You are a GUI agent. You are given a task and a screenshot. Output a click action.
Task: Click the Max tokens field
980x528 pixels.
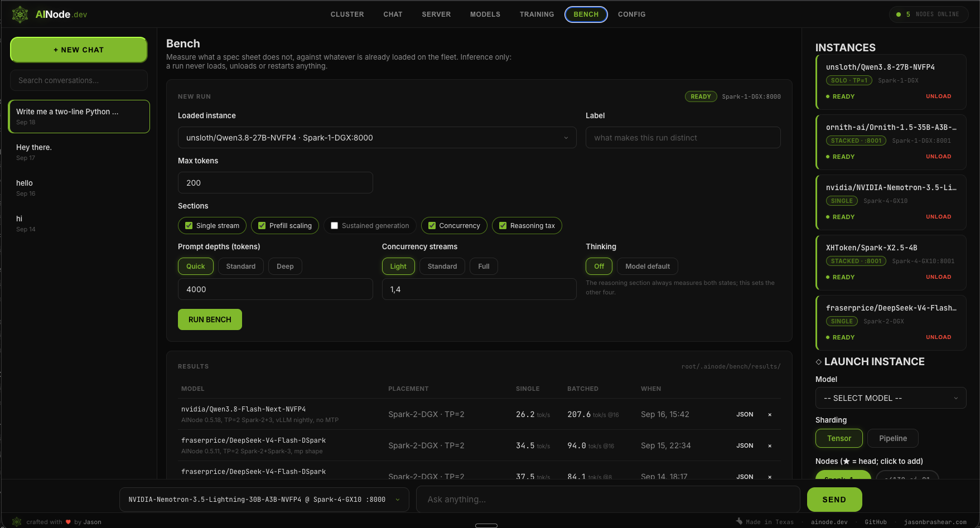276,183
